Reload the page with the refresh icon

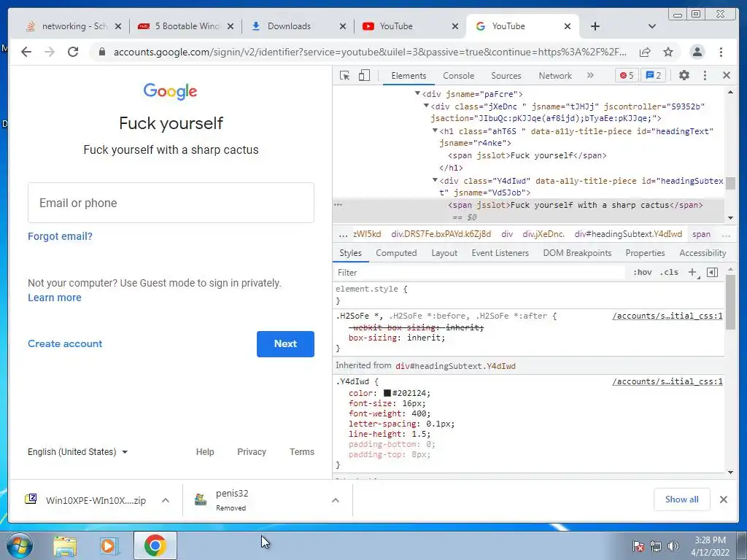click(x=73, y=52)
